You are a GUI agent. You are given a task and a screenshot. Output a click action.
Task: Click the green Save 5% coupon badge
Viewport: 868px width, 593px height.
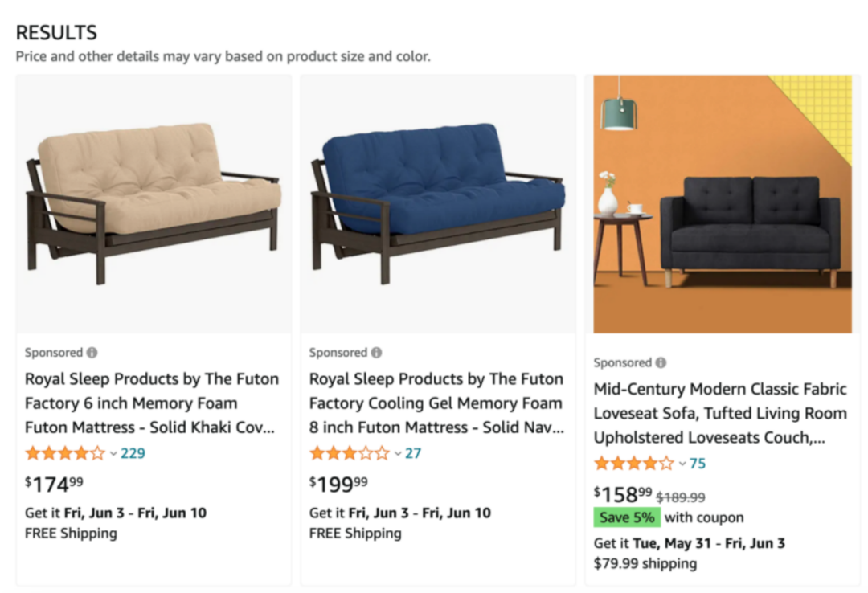click(627, 517)
